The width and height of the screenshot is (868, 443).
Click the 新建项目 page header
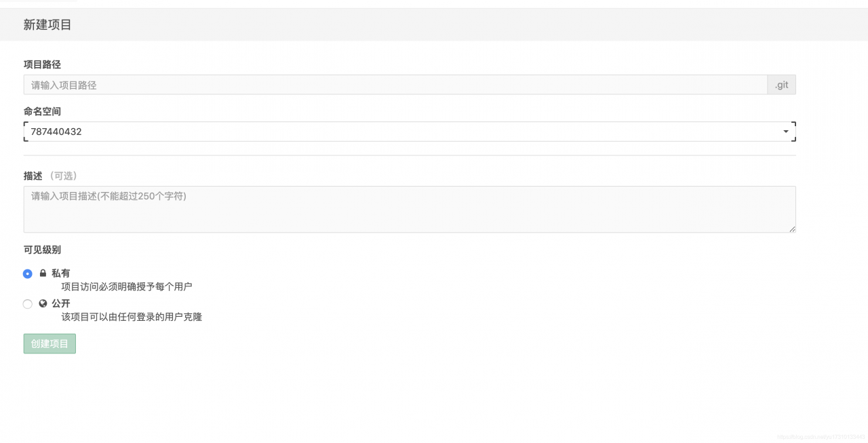coord(47,25)
